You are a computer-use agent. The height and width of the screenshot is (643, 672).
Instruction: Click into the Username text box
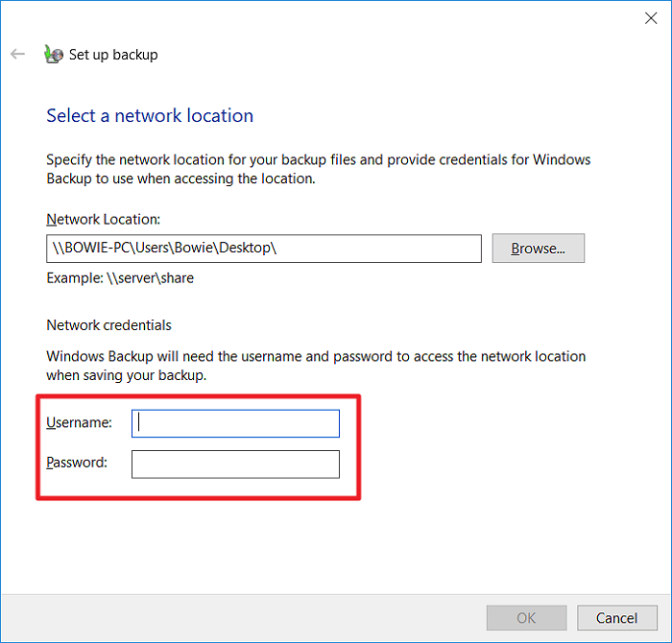tap(235, 423)
